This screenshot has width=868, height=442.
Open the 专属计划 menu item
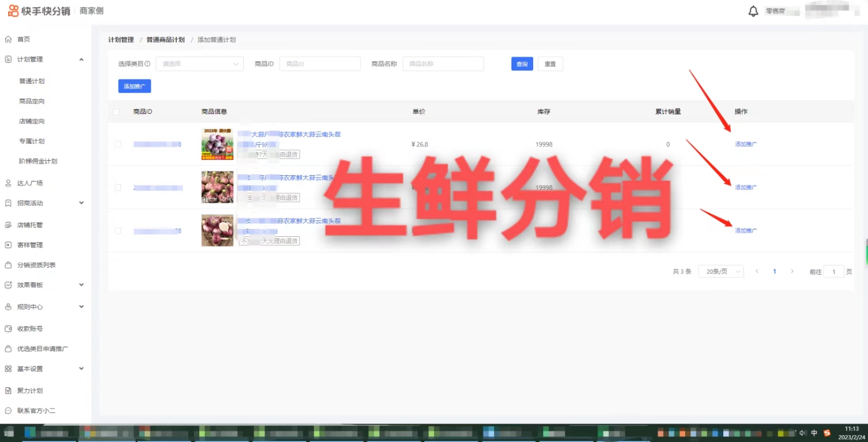coord(31,141)
